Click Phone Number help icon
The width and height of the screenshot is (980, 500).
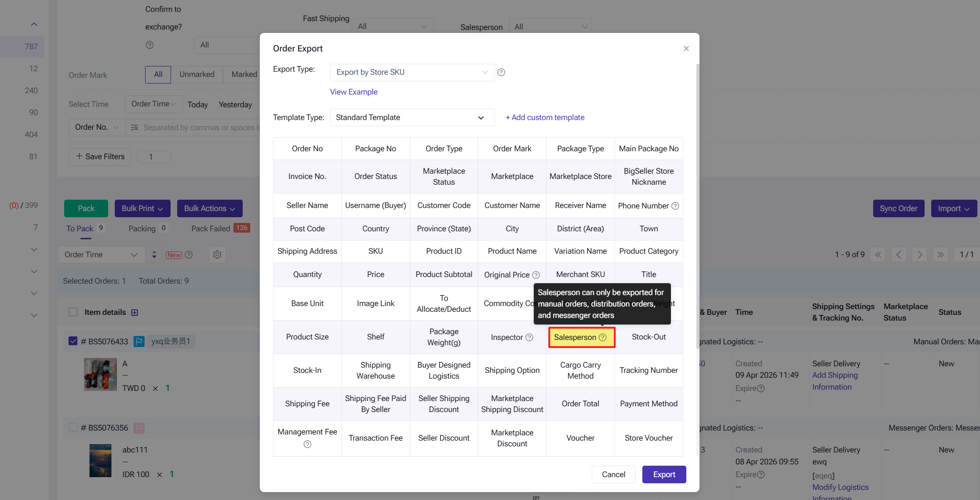[675, 206]
